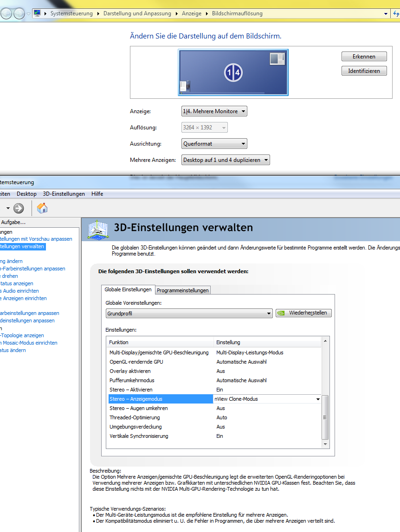Click the forward navigation arrow in NVIDIA toolbar

[19, 208]
